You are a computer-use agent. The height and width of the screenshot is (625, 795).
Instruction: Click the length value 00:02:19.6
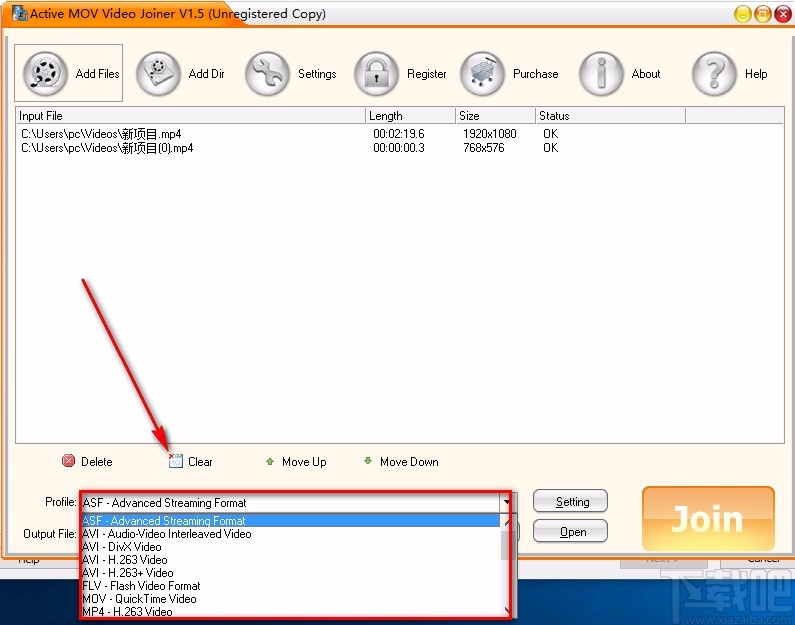[399, 134]
